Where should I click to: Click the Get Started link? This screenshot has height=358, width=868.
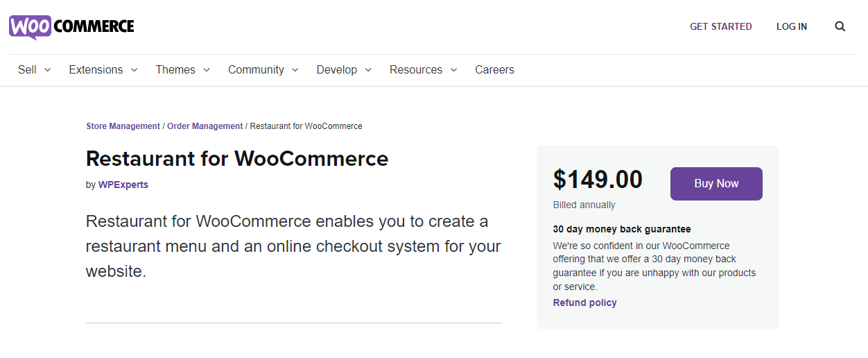pos(720,26)
